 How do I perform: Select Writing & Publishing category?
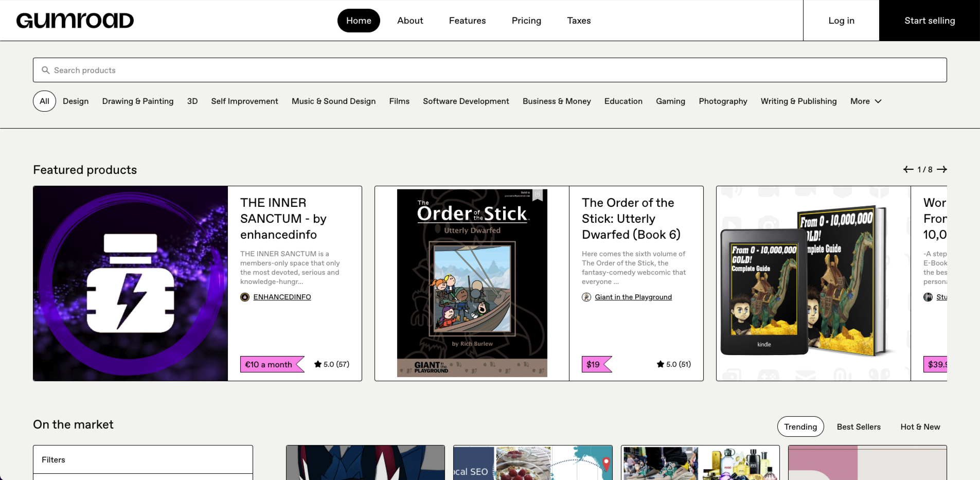click(x=799, y=101)
